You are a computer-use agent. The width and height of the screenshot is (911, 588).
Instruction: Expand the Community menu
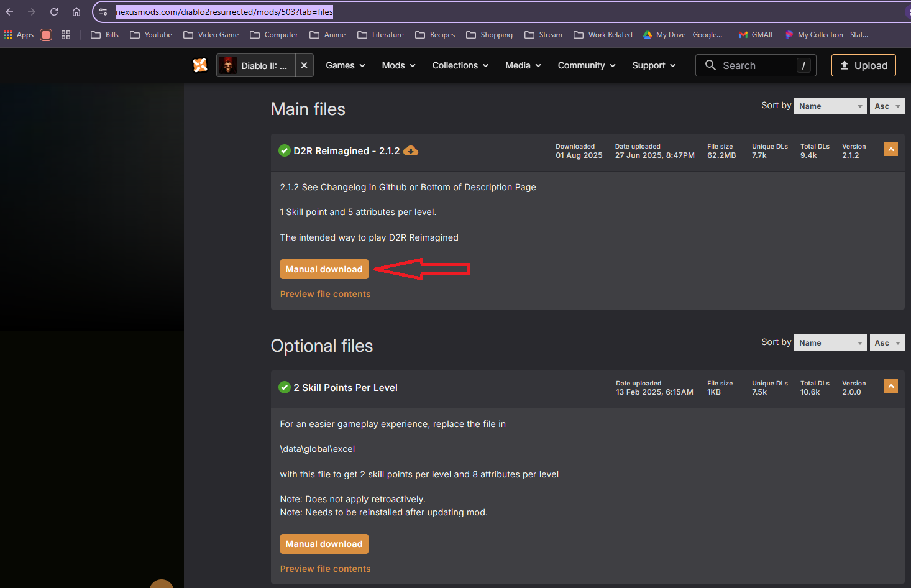pos(587,65)
